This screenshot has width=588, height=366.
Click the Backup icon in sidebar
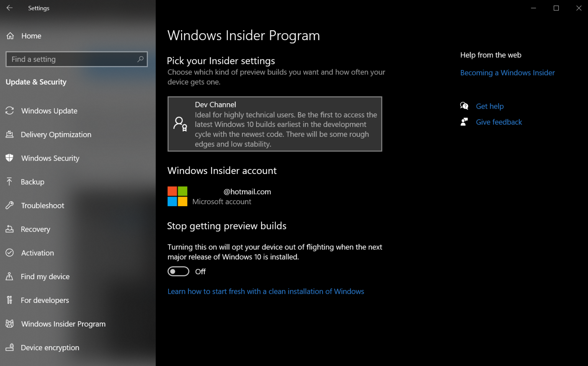[x=10, y=182]
